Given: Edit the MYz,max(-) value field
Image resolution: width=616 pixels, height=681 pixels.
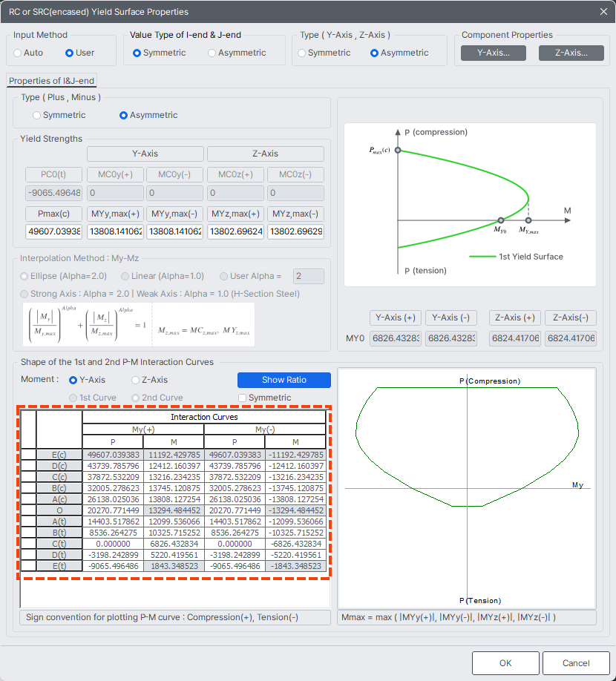Looking at the screenshot, I should pos(296,231).
